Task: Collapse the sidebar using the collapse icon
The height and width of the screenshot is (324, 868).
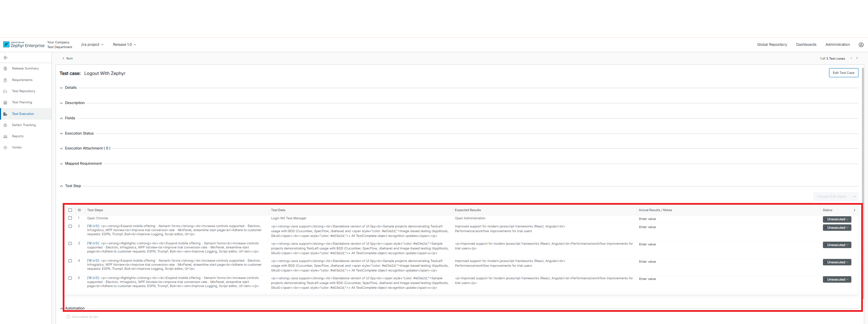Action: 5,57
